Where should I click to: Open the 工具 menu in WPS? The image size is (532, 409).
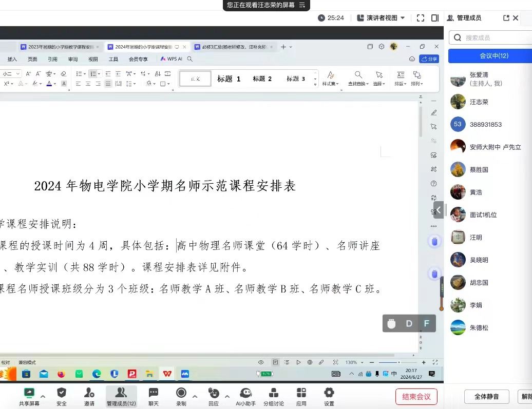(113, 59)
